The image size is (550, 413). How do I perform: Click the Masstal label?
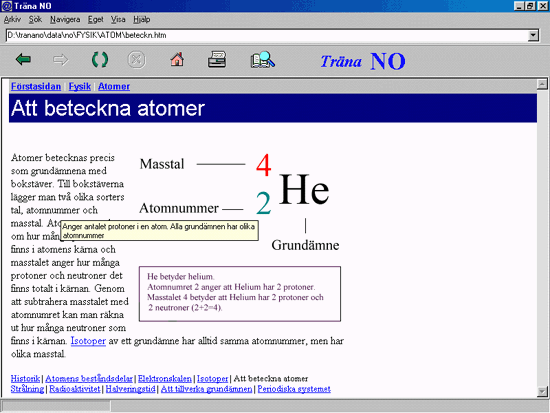pyautogui.click(x=162, y=164)
